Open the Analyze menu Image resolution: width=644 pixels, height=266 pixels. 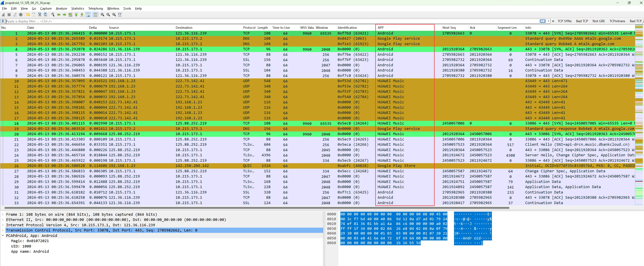[x=62, y=8]
